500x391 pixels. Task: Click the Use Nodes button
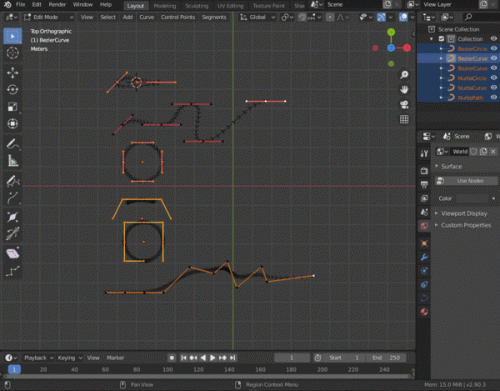466,181
